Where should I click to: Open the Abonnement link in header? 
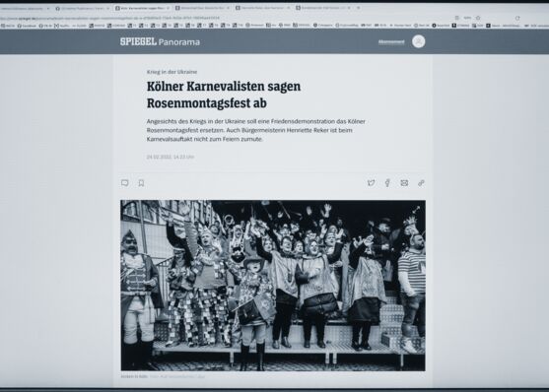click(391, 42)
